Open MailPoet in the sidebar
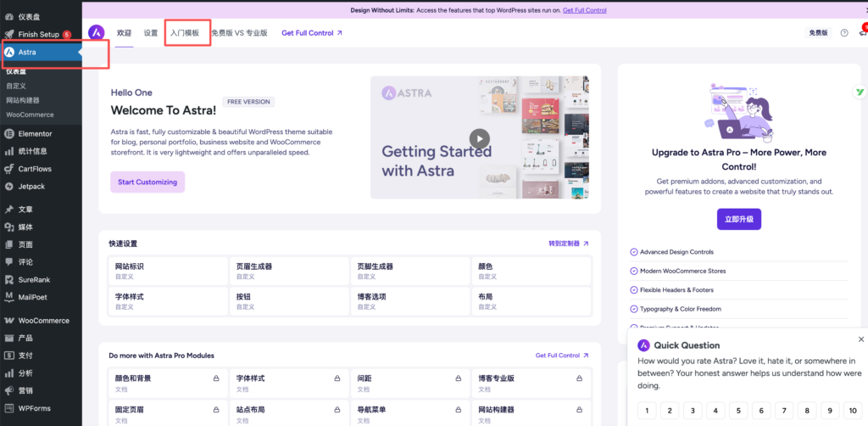Image resolution: width=868 pixels, height=426 pixels. tap(35, 297)
